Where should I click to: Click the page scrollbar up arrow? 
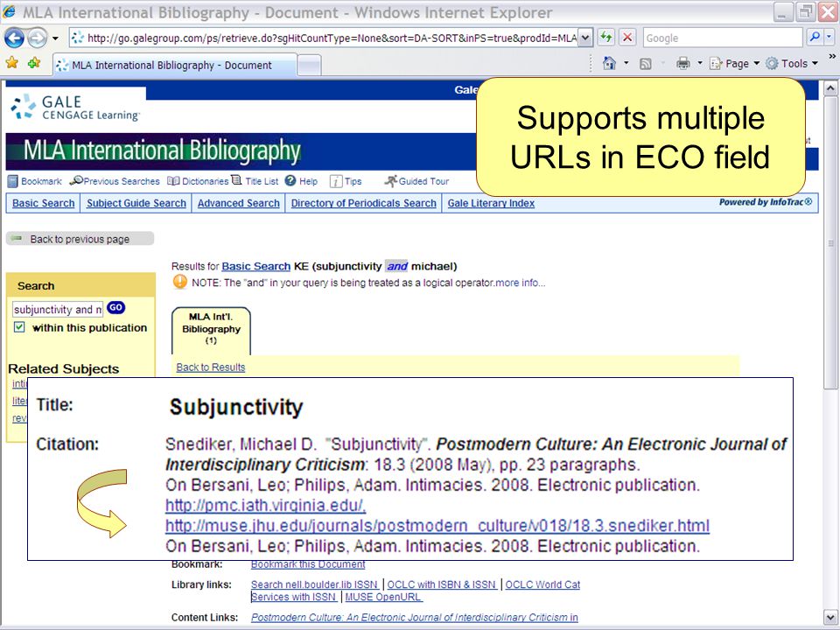point(829,87)
